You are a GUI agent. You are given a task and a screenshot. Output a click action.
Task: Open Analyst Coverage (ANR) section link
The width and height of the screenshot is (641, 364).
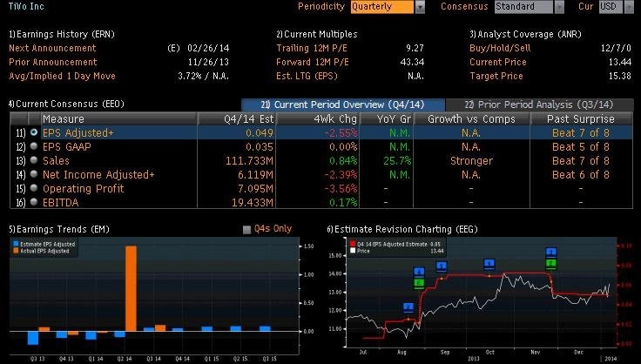tap(526, 34)
